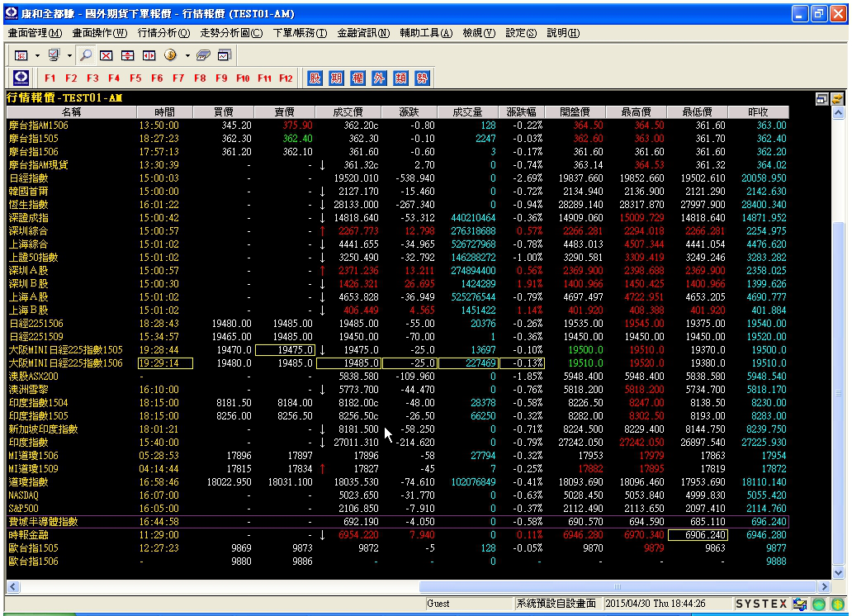Open the 設定(S) menu
Image resolution: width=852 pixels, height=616 pixels.
click(x=522, y=33)
